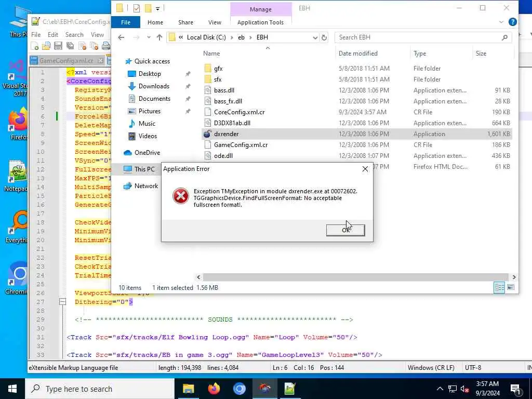Click OK in the Application Error dialog

click(x=345, y=230)
